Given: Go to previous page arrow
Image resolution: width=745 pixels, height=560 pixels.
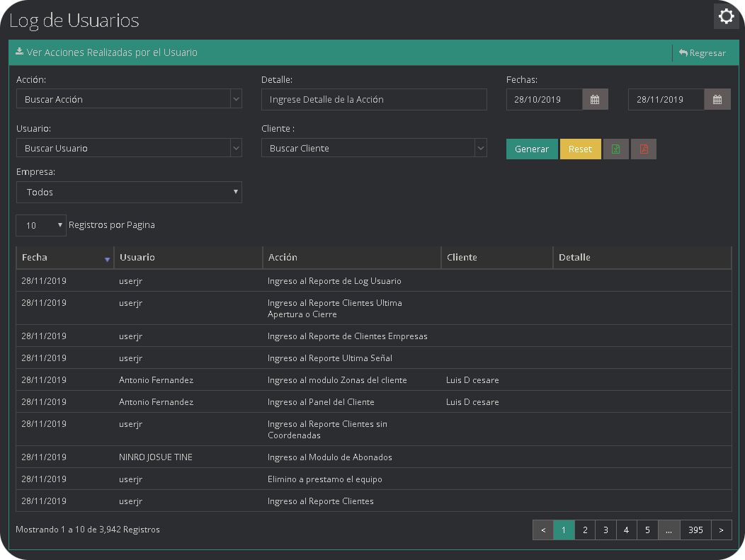Looking at the screenshot, I should (x=542, y=530).
